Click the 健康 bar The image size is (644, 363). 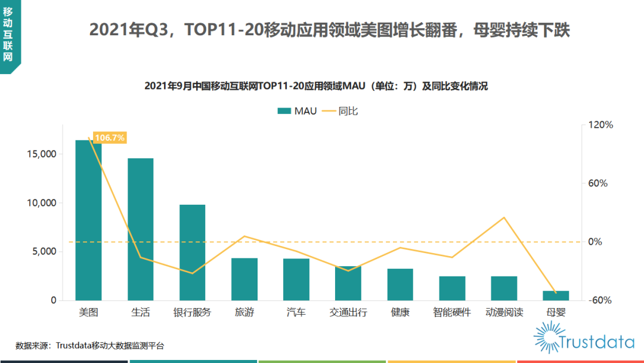(x=400, y=284)
